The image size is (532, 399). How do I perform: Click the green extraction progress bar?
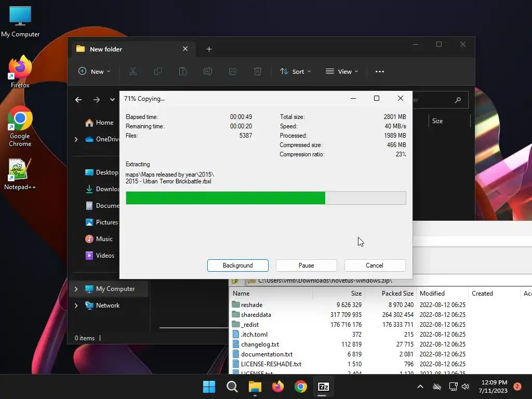[x=265, y=198]
